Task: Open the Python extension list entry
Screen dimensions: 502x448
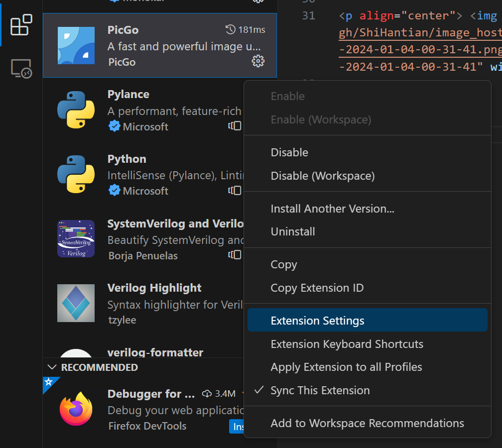Action: [149, 174]
